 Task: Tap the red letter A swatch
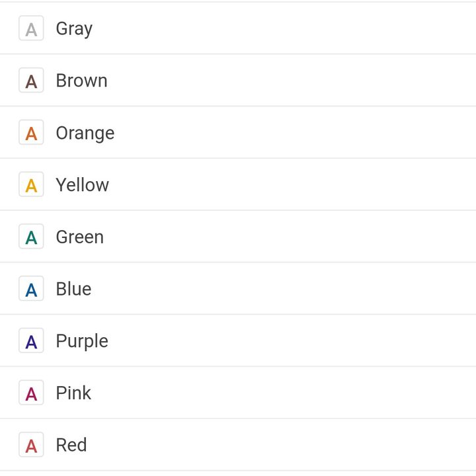coord(31,445)
